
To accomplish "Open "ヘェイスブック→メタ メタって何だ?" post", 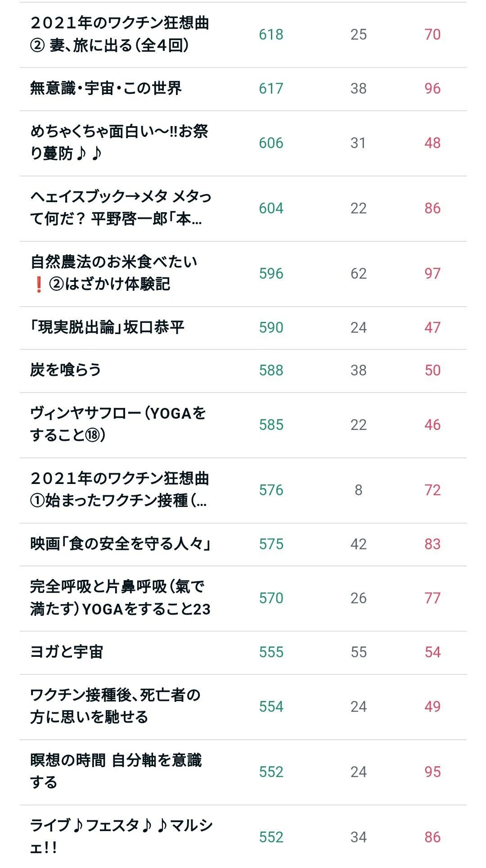I will pyautogui.click(x=121, y=208).
